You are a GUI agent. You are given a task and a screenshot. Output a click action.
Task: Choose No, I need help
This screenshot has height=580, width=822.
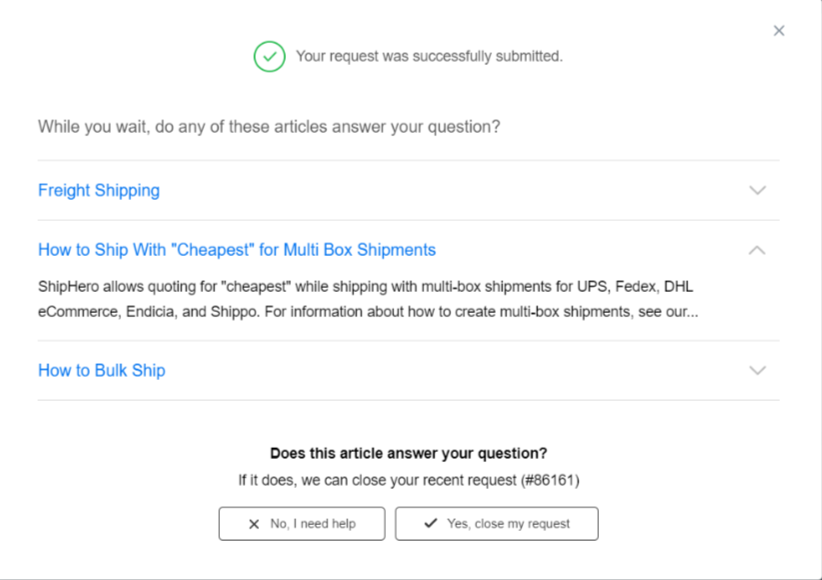[x=302, y=523]
